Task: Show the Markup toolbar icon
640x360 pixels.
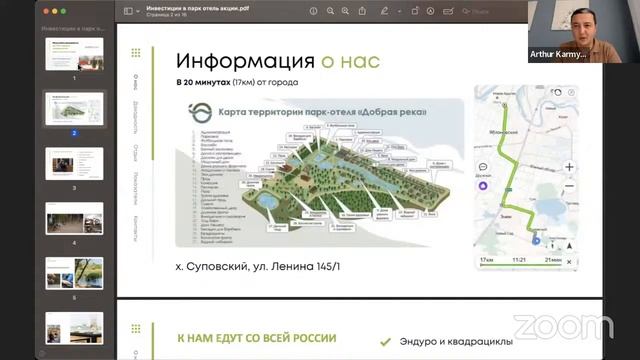Action: [431, 11]
